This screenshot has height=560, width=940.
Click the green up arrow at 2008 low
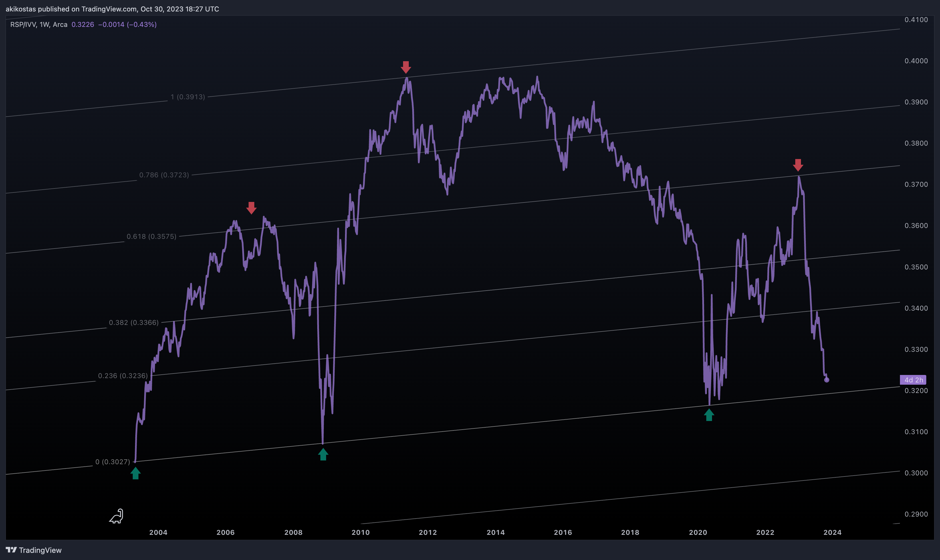point(323,454)
